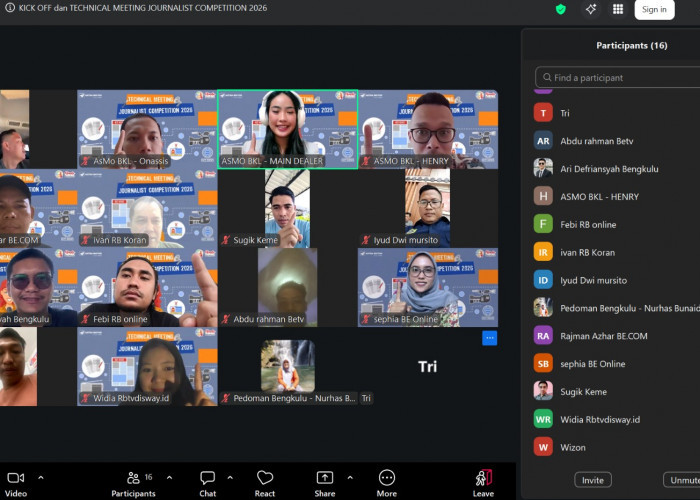The width and height of the screenshot is (700, 500).
Task: Open the apps grid icon
Action: click(618, 9)
